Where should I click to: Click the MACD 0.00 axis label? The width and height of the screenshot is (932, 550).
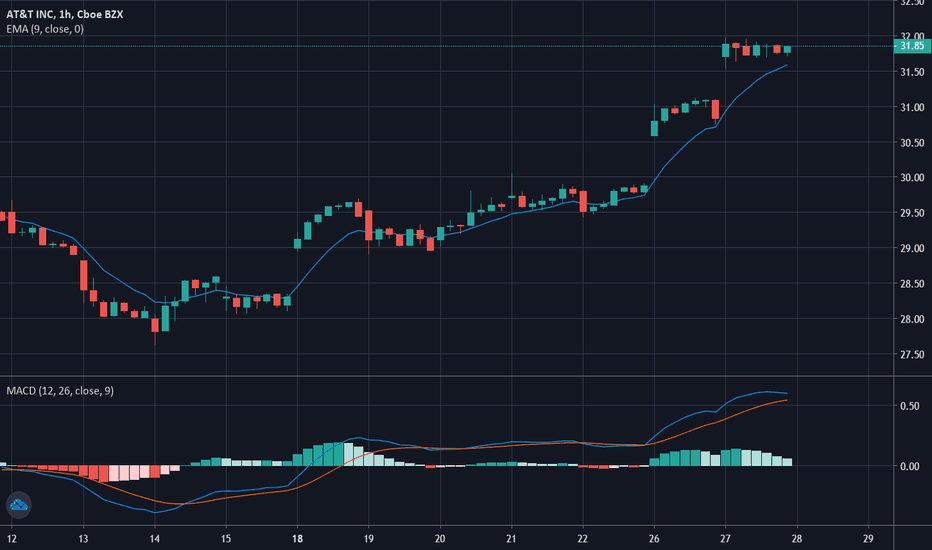click(x=910, y=467)
